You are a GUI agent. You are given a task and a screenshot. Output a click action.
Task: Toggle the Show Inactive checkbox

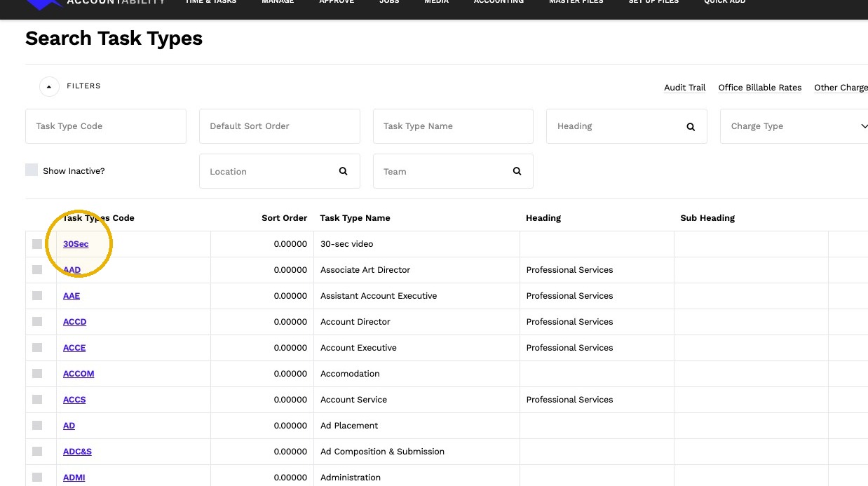32,170
